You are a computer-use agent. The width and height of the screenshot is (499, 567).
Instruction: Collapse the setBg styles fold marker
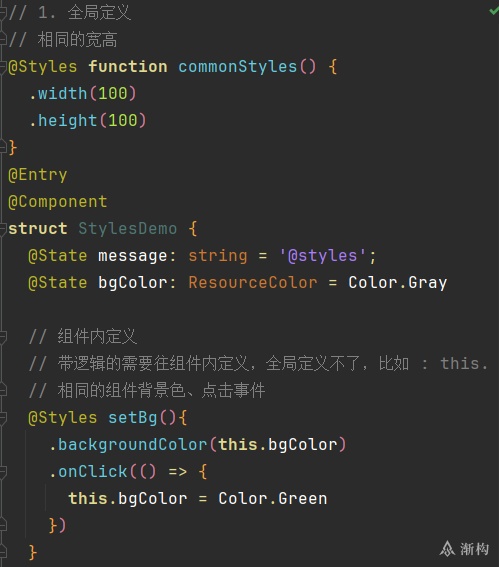tap(3, 418)
